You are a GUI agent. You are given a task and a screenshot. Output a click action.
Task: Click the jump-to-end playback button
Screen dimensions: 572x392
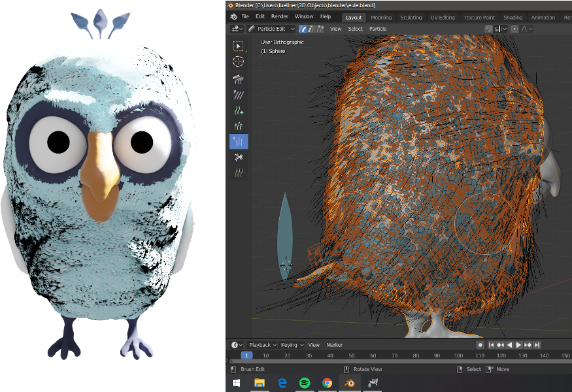point(537,344)
